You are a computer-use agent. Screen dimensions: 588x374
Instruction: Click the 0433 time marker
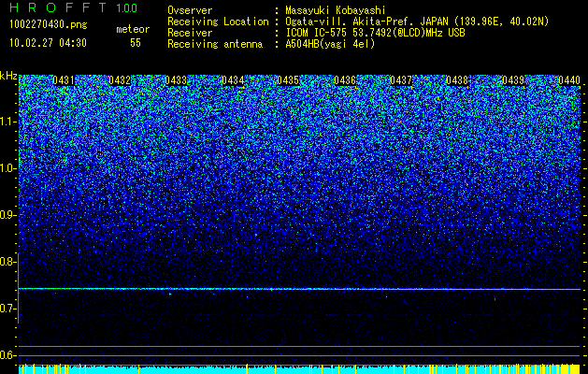176,80
